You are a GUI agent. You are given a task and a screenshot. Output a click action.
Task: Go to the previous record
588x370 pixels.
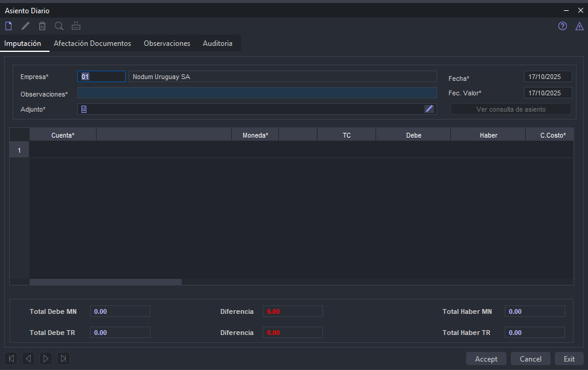(28, 359)
